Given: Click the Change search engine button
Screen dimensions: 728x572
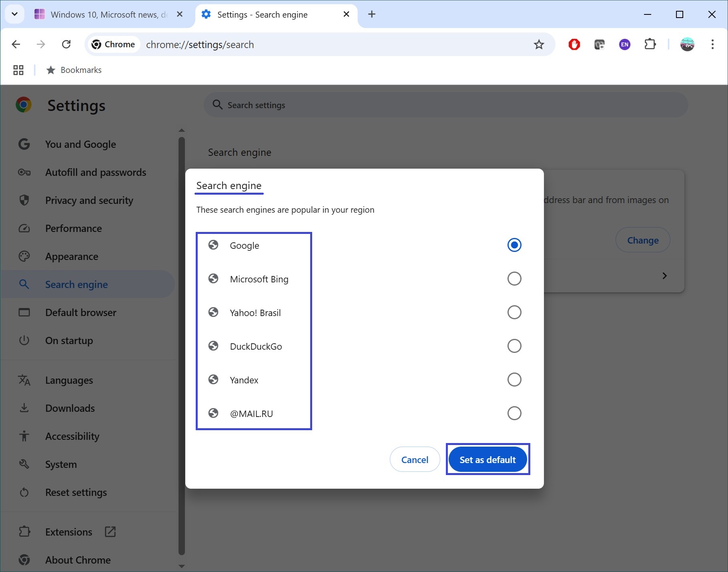Looking at the screenshot, I should click(643, 240).
